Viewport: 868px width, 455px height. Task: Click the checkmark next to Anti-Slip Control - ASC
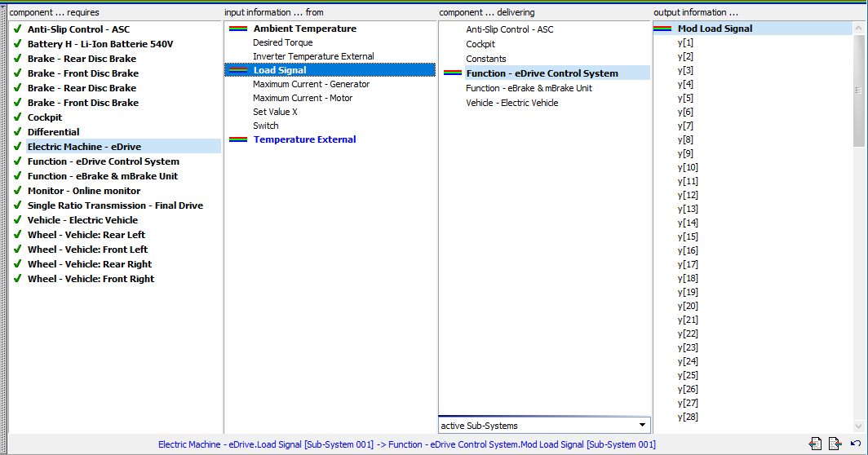[17, 29]
